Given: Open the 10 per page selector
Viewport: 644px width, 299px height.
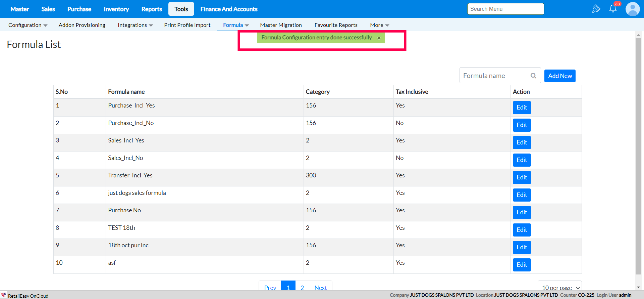Looking at the screenshot, I should [559, 287].
